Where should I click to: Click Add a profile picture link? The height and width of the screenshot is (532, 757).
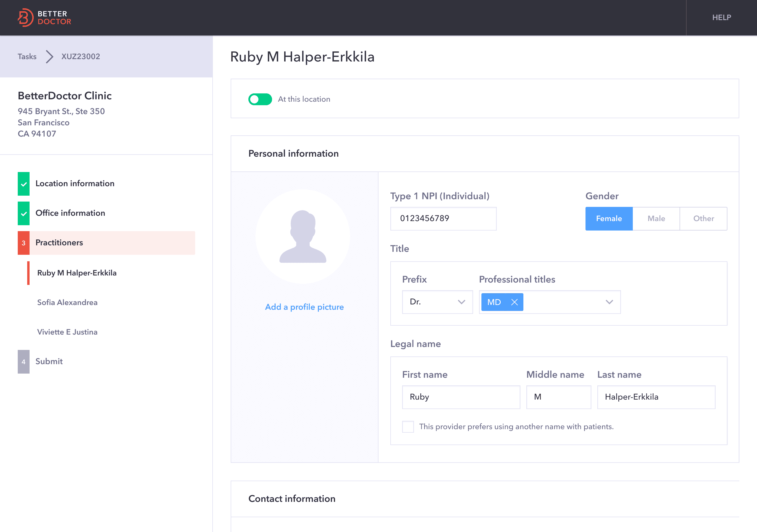[304, 307]
